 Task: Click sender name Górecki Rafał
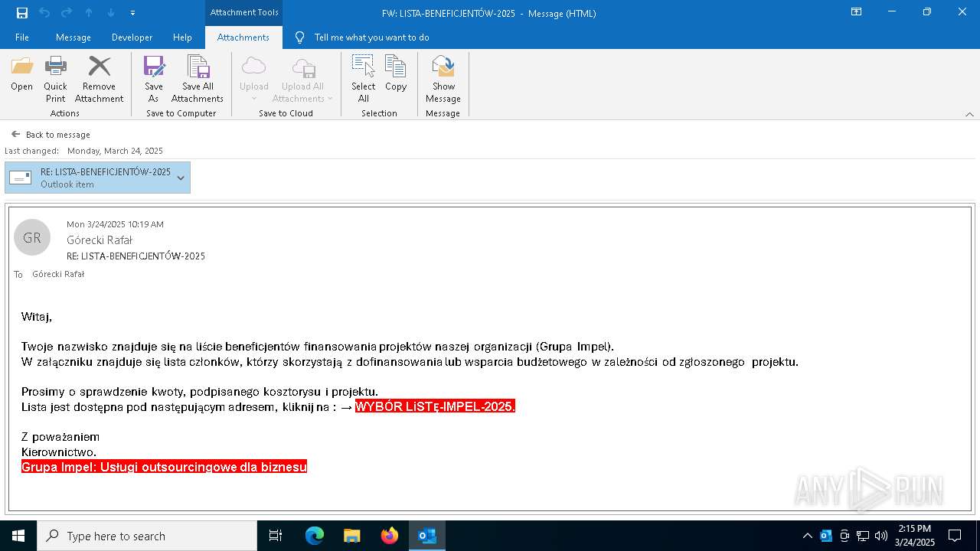point(100,240)
